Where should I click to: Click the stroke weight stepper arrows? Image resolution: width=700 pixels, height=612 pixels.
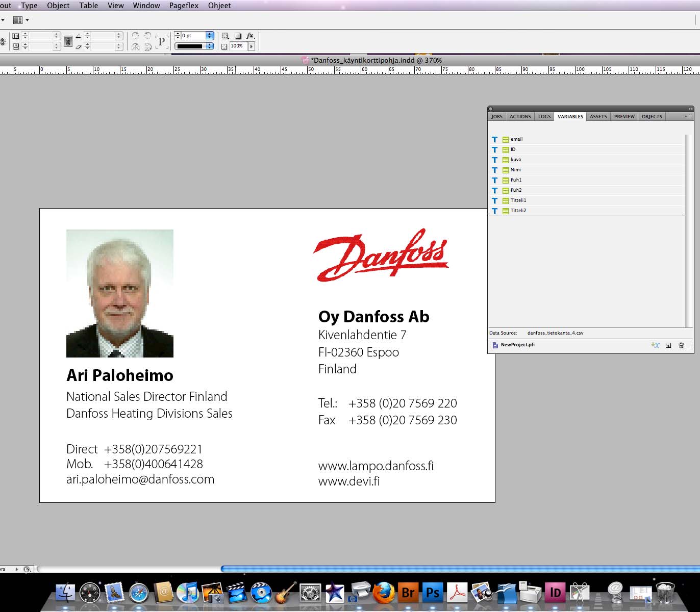coord(178,36)
